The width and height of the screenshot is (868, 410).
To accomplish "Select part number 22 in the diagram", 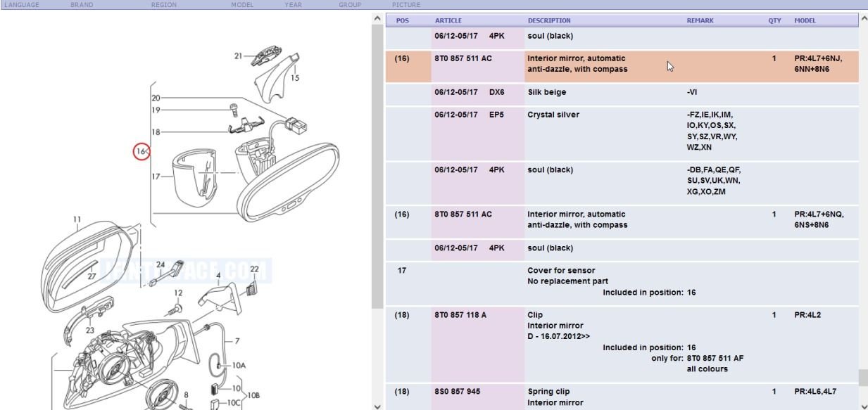I will point(254,269).
